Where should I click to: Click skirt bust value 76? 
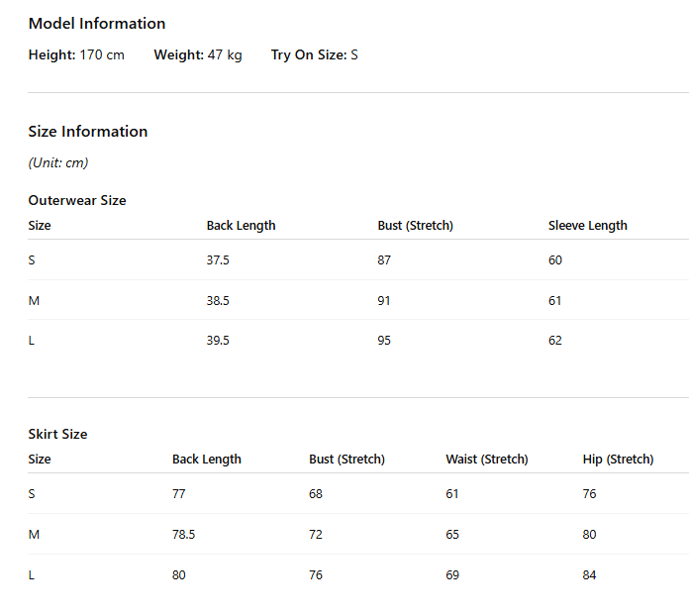[316, 575]
